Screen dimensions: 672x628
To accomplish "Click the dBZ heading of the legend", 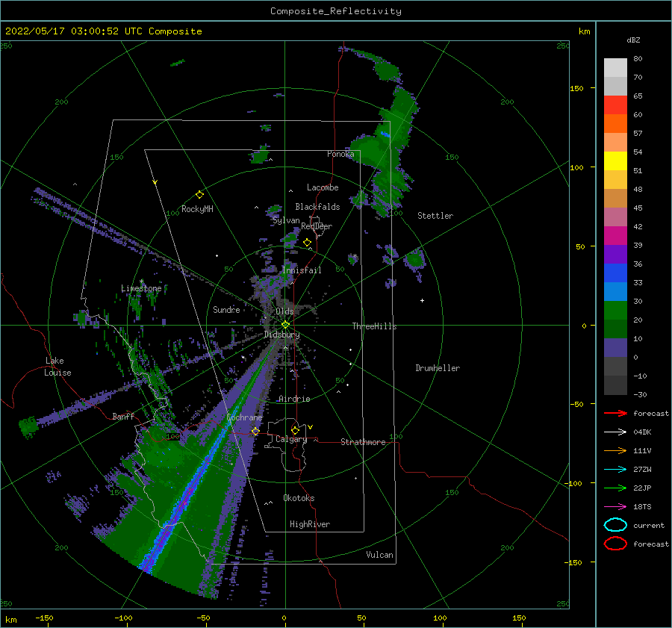I will coord(633,40).
